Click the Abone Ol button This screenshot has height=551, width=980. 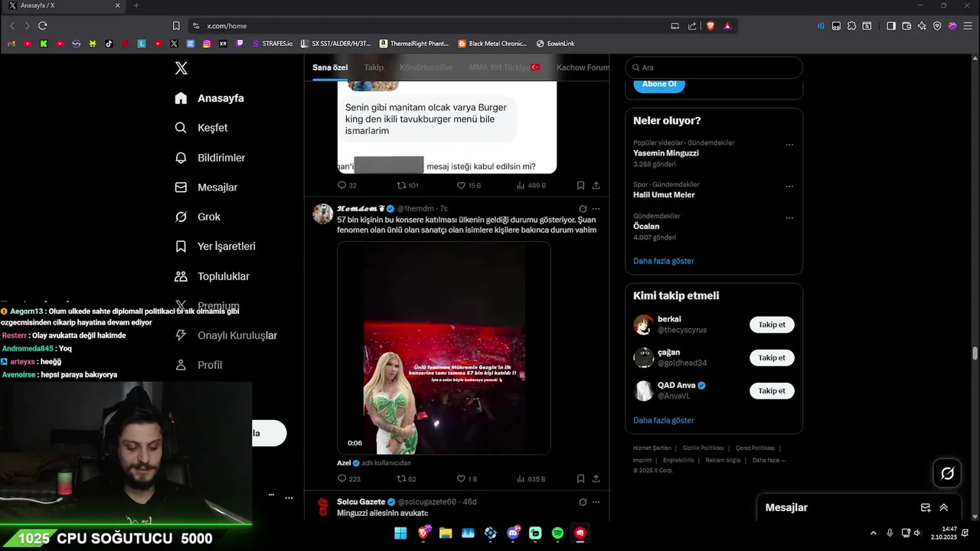659,83
